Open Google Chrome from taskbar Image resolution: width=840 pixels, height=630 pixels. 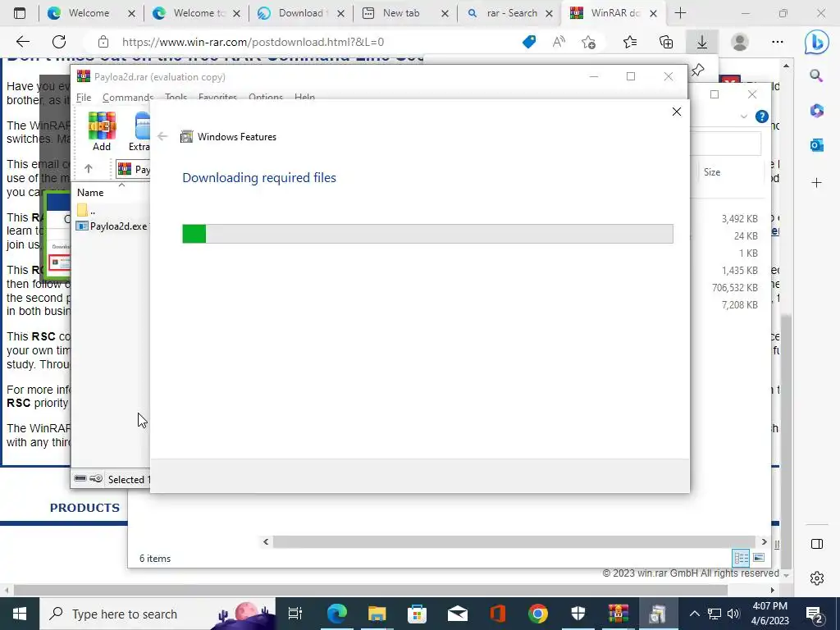pyautogui.click(x=538, y=614)
